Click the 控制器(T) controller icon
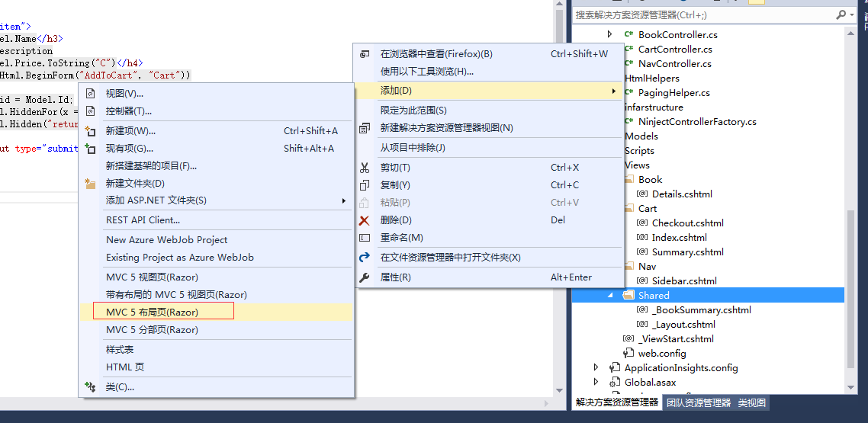This screenshot has height=423, width=868. pyautogui.click(x=92, y=111)
